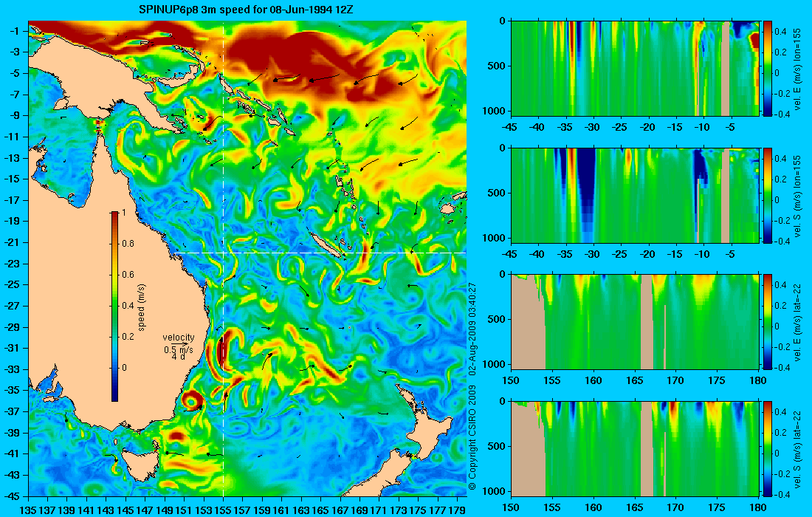Click the "167" longitude tick on the main map
Image resolution: width=812 pixels, height=517 pixels.
pyautogui.click(x=340, y=510)
